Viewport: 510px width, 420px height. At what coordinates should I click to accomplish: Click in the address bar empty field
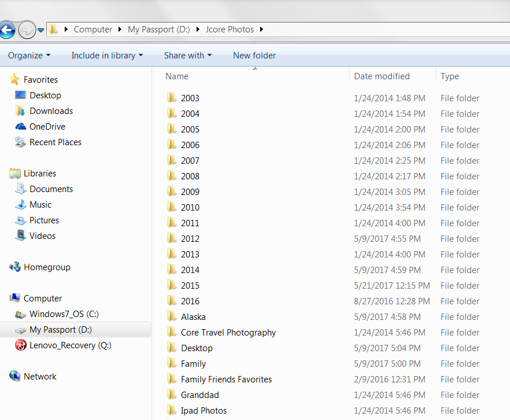387,30
